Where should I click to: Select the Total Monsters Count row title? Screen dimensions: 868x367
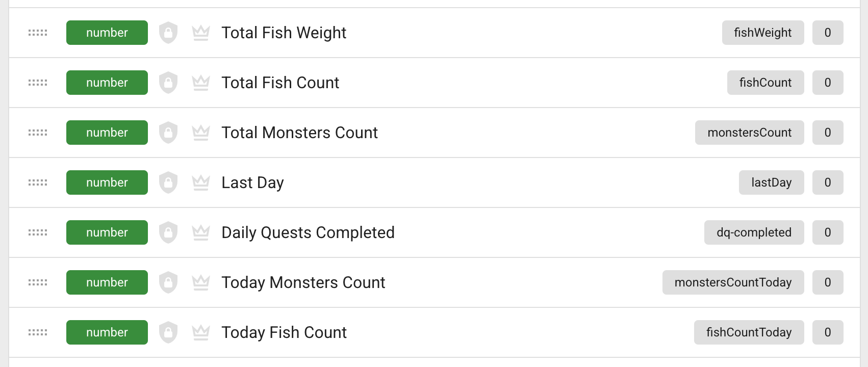299,133
